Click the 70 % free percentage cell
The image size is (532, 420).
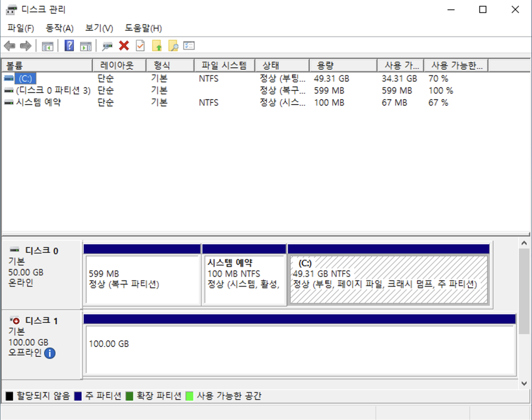[438, 78]
